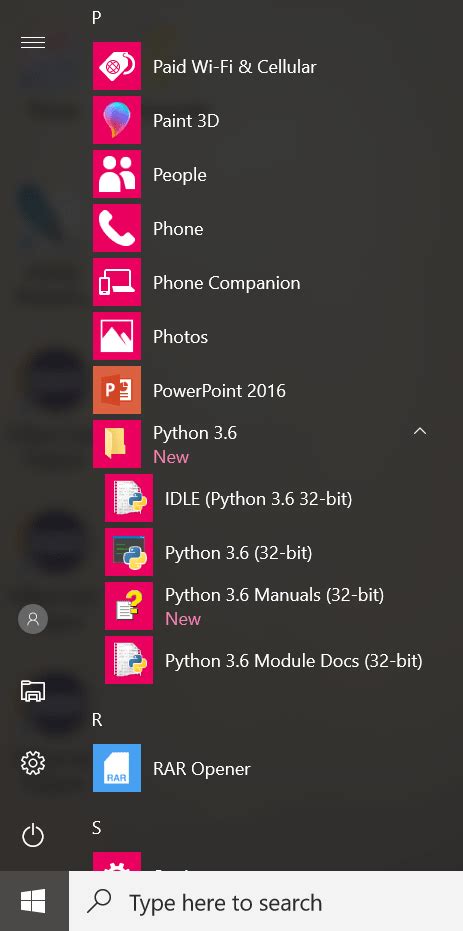Click the 'Paint 3D' label

pyautogui.click(x=186, y=121)
